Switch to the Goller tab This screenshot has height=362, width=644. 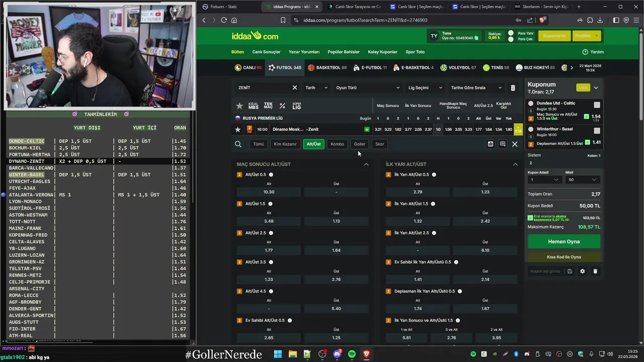(359, 144)
